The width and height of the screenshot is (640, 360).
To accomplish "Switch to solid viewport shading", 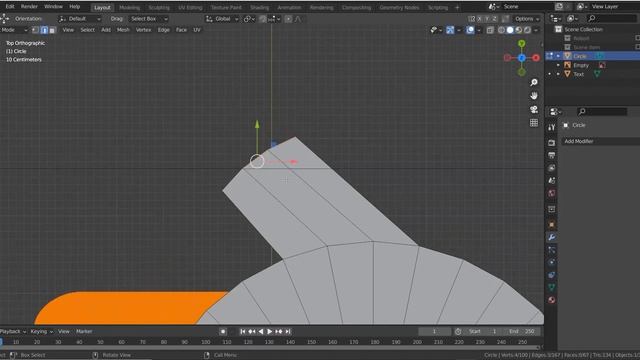I will point(510,30).
